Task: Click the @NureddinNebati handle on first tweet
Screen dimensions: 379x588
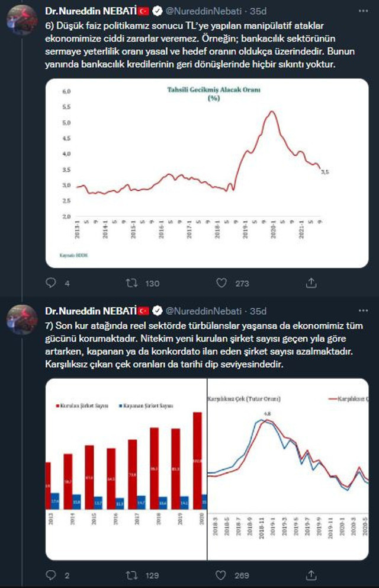Action: coord(204,11)
